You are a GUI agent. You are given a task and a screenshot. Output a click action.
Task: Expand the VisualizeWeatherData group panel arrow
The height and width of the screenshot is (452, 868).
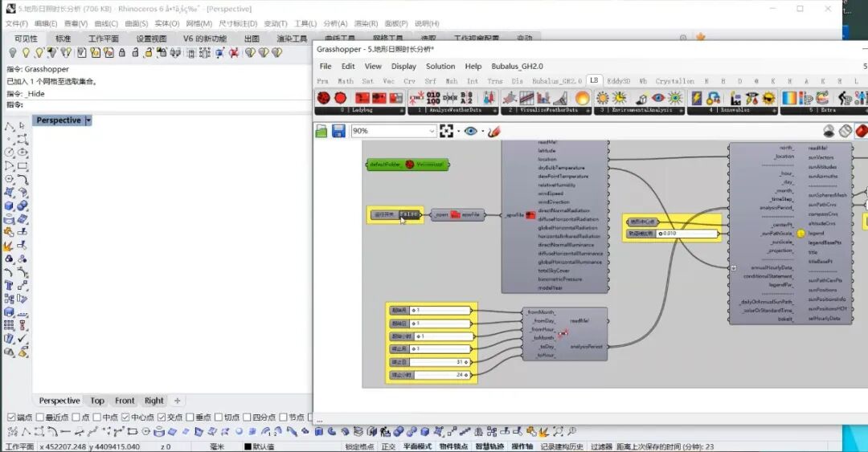(588, 111)
